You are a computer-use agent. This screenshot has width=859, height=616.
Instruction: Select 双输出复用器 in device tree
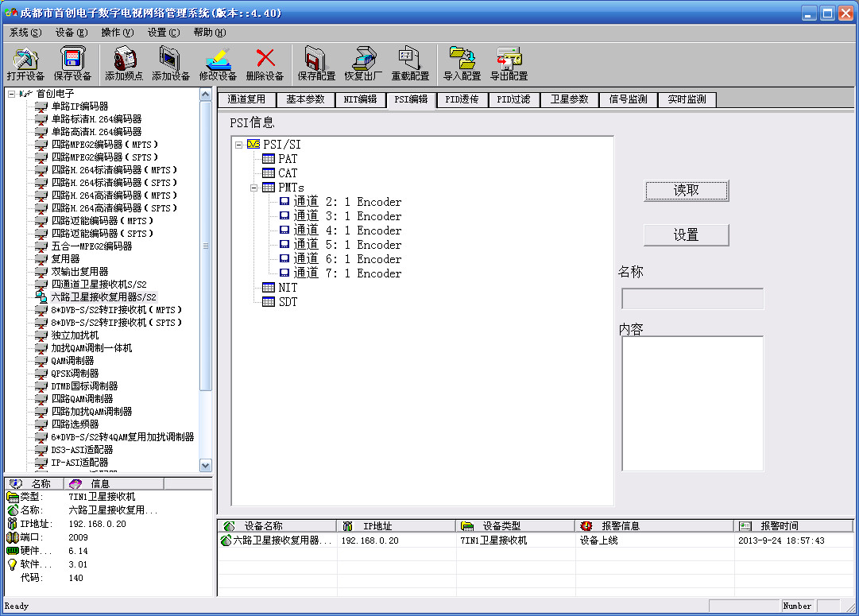click(x=79, y=272)
